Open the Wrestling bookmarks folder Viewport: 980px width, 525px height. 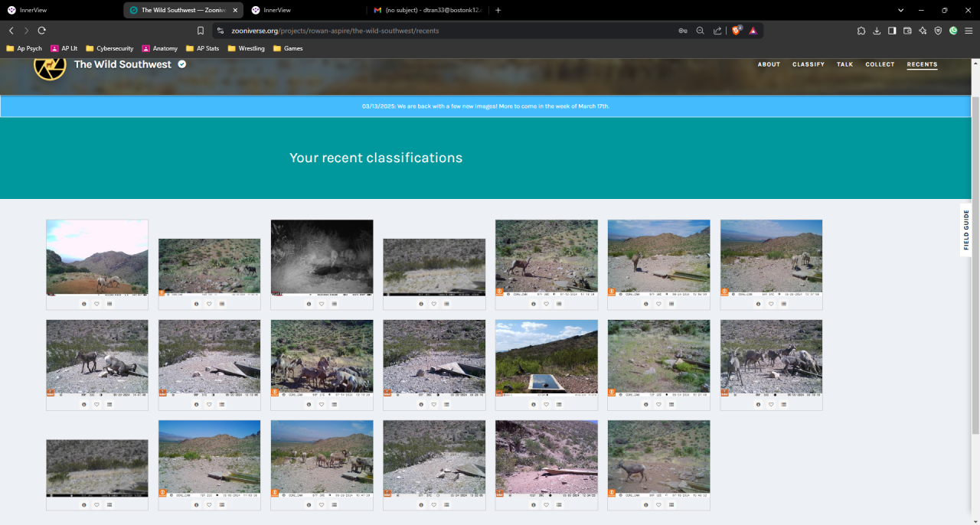[x=246, y=48]
